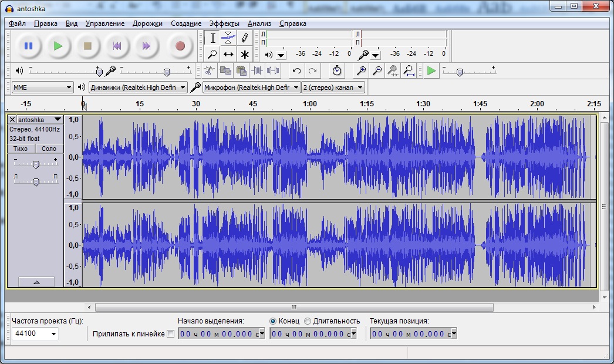Select the Envelope tool
The image size is (614, 364).
point(228,38)
